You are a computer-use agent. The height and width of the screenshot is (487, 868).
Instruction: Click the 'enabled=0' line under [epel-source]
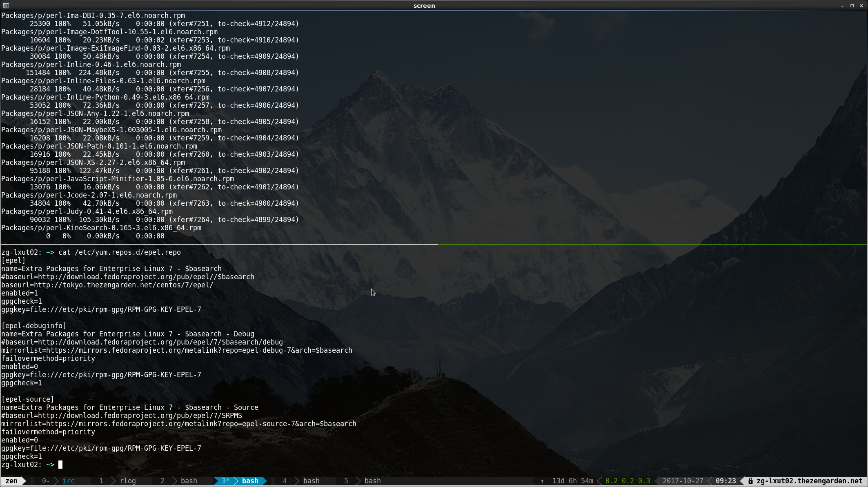(19, 440)
